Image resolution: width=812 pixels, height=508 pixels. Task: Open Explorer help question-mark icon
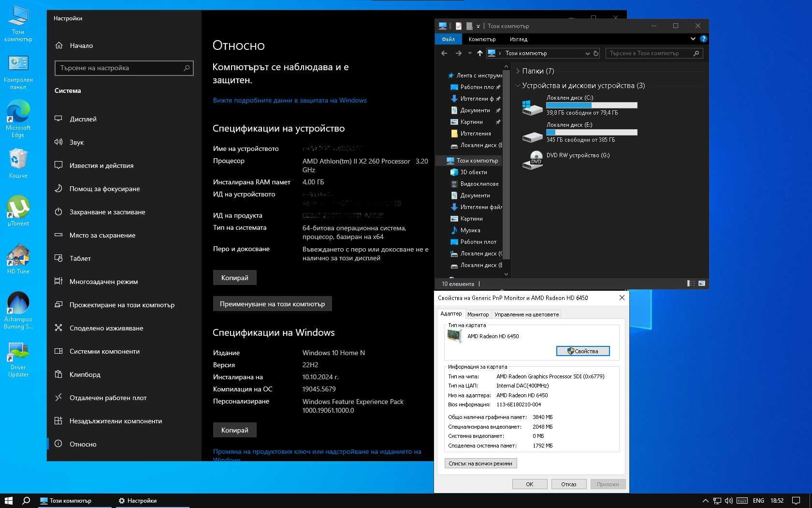pyautogui.click(x=704, y=39)
